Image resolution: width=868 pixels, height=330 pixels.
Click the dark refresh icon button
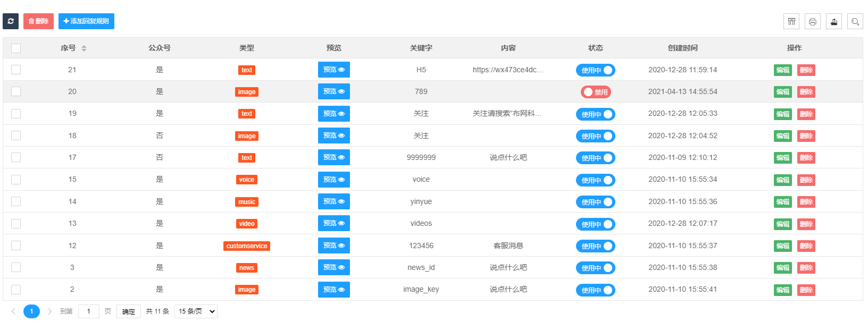(11, 21)
